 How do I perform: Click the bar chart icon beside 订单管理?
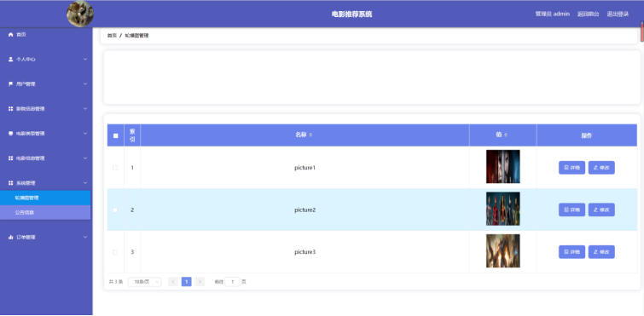tap(11, 238)
